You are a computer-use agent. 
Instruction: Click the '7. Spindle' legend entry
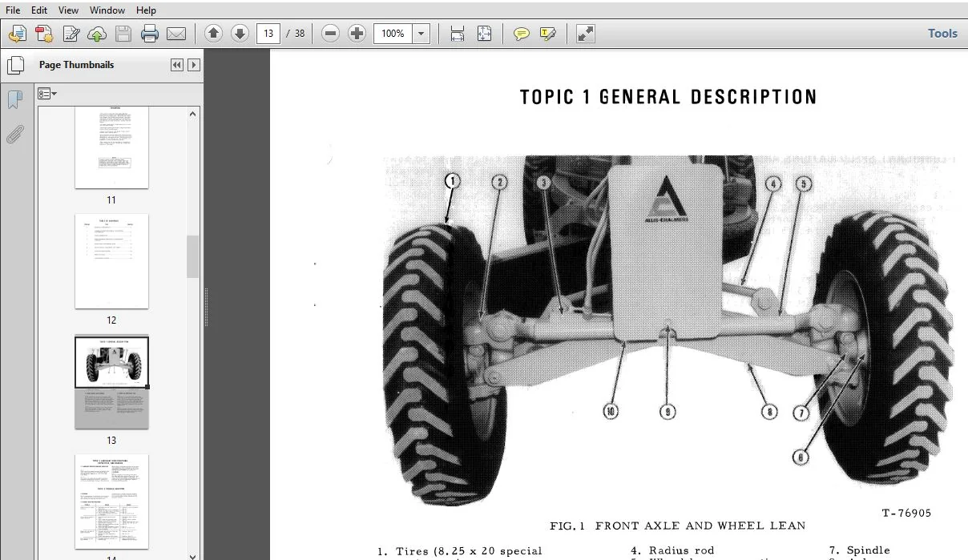coord(860,550)
